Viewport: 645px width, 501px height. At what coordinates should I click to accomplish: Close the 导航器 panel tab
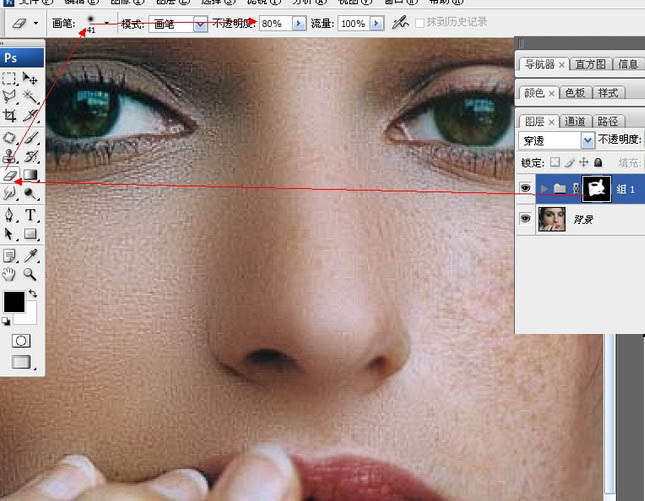(561, 65)
